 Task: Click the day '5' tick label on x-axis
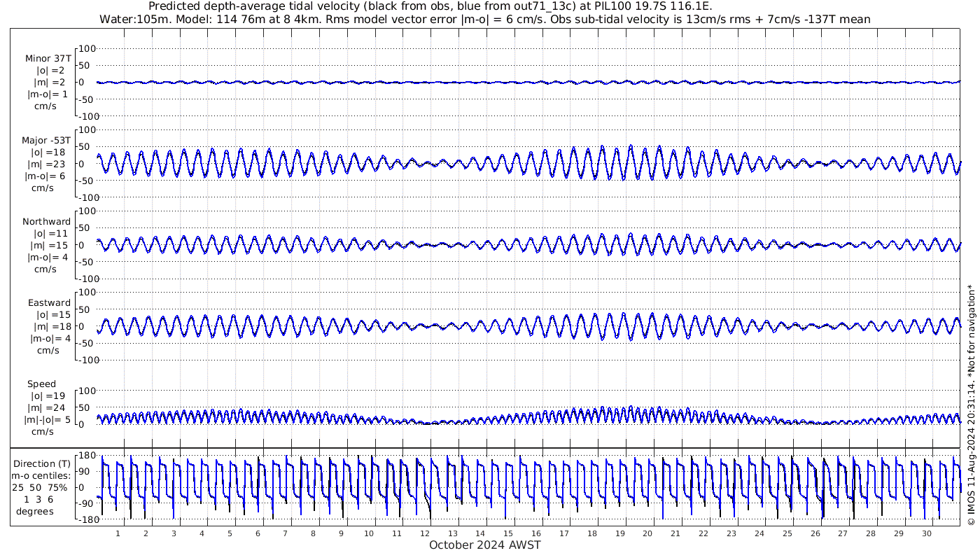(230, 533)
